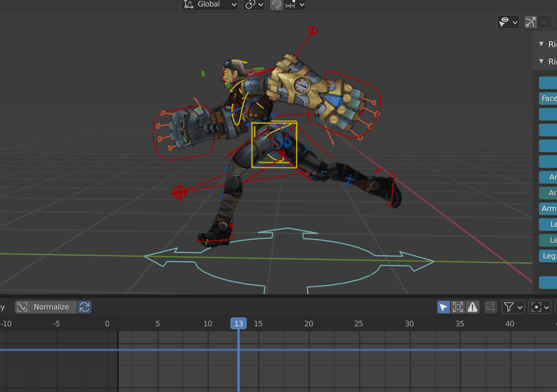Click the Face rig layer button
The height and width of the screenshot is (392, 557).
pos(548,98)
